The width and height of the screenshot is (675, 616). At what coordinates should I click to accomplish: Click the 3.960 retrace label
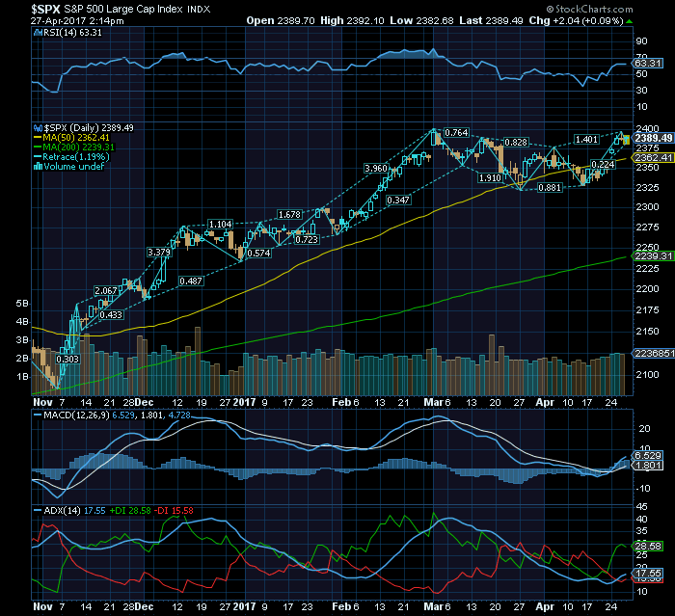376,169
